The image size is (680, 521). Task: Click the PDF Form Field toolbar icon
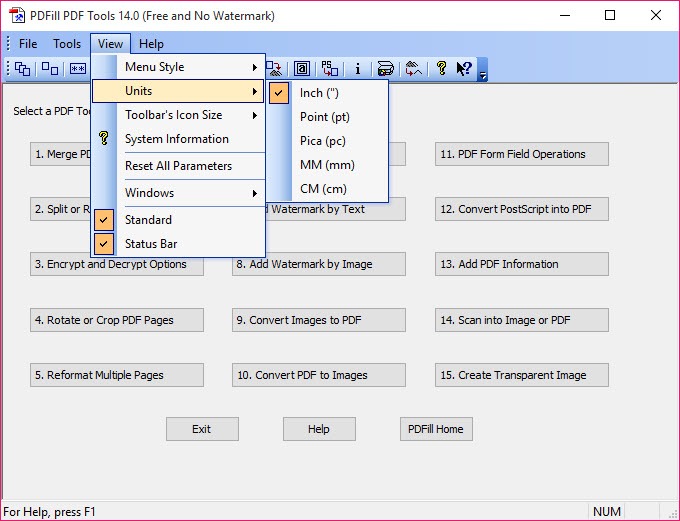[x=302, y=69]
